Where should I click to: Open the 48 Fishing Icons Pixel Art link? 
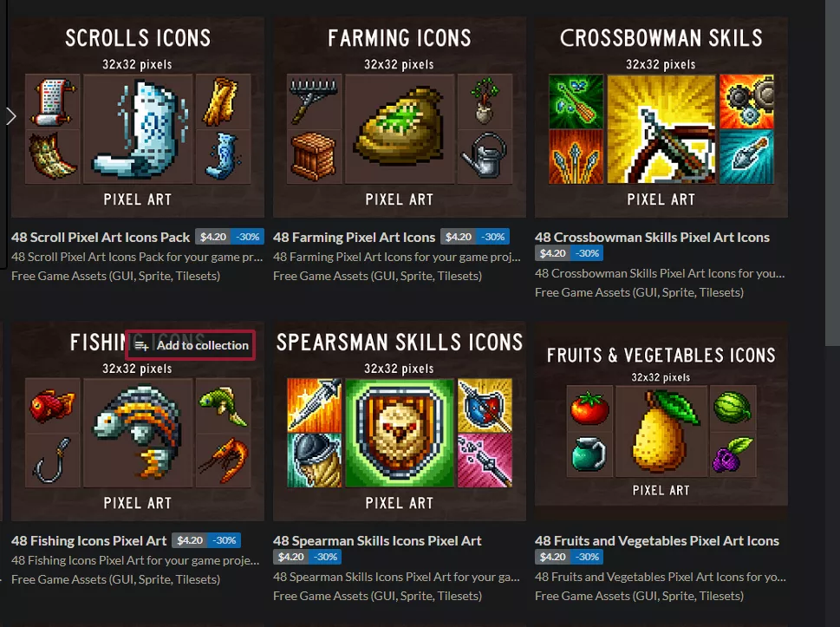89,541
